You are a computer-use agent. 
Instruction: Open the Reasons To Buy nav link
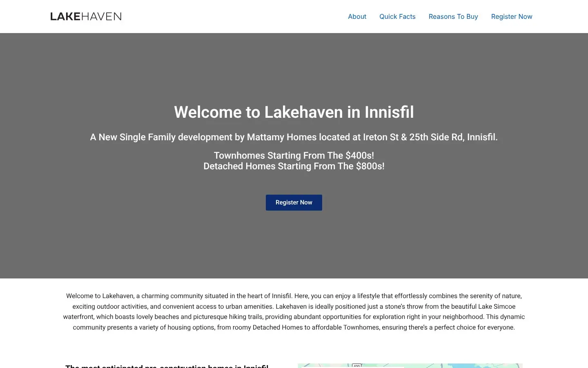[453, 16]
